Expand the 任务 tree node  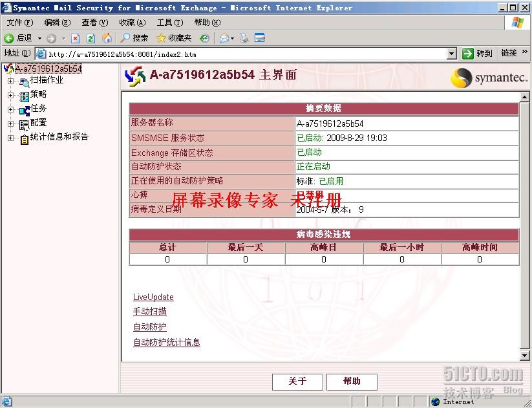(10, 110)
